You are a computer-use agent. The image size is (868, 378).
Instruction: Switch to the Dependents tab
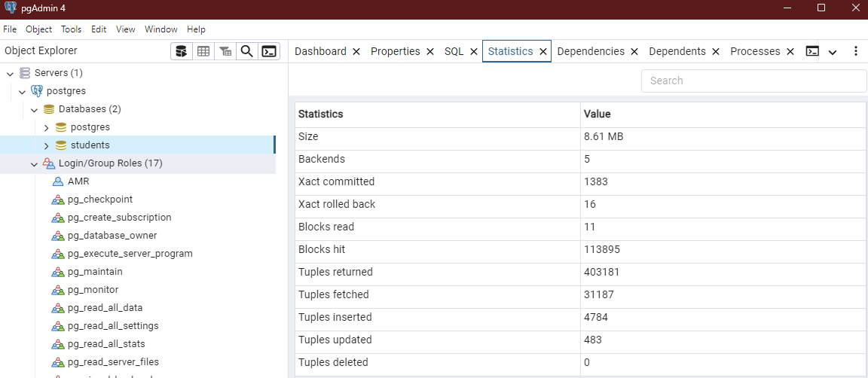coord(677,51)
